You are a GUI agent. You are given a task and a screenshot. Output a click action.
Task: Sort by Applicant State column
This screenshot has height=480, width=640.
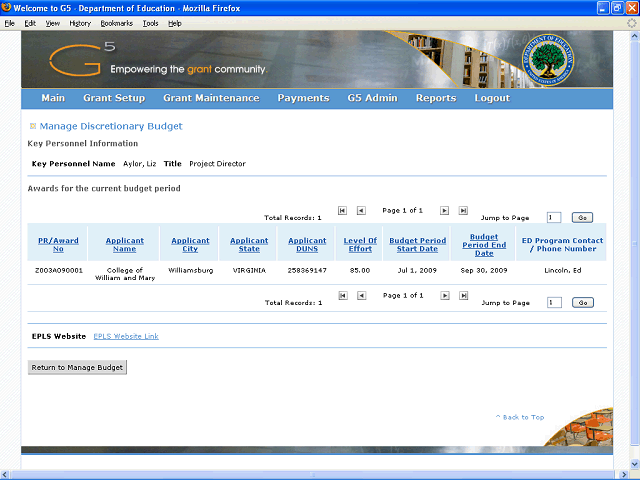tap(249, 245)
